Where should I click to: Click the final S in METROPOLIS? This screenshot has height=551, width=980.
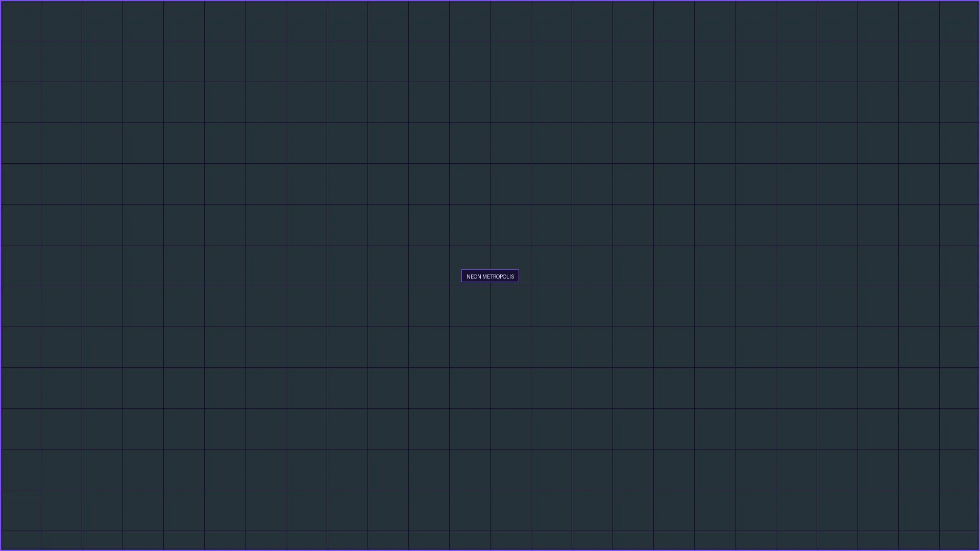tap(512, 277)
